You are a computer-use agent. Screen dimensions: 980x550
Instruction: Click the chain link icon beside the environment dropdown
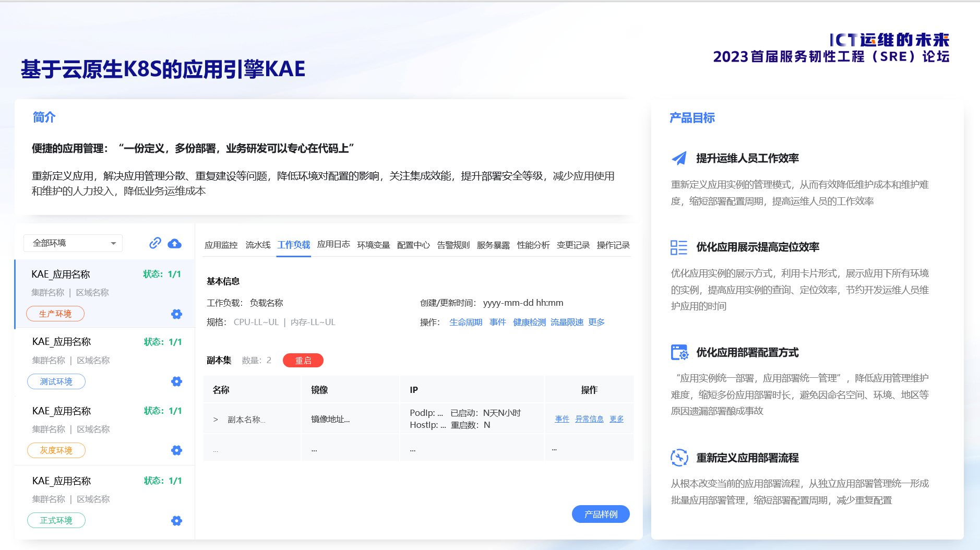click(155, 243)
